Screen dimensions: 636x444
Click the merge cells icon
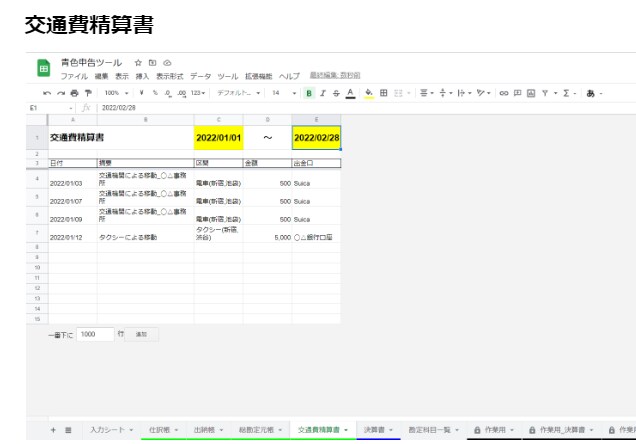398,93
